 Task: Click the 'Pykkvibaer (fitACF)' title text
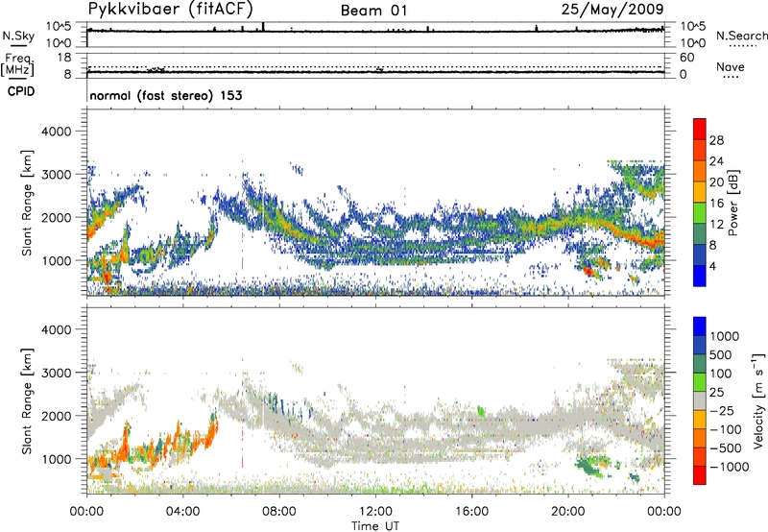170,10
